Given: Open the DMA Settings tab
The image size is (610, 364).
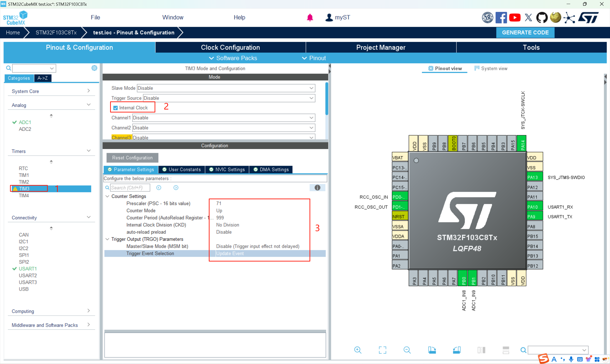Looking at the screenshot, I should (271, 170).
